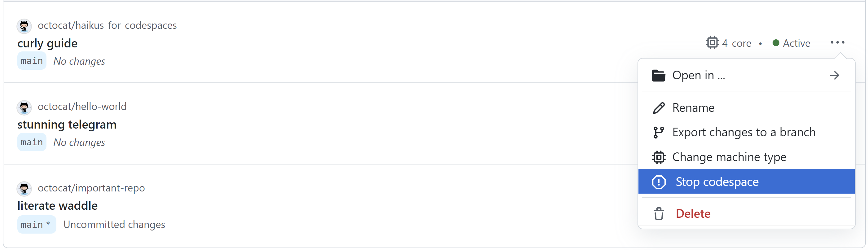Click the folder icon beside Open in
Image resolution: width=868 pixels, height=250 pixels.
[658, 76]
